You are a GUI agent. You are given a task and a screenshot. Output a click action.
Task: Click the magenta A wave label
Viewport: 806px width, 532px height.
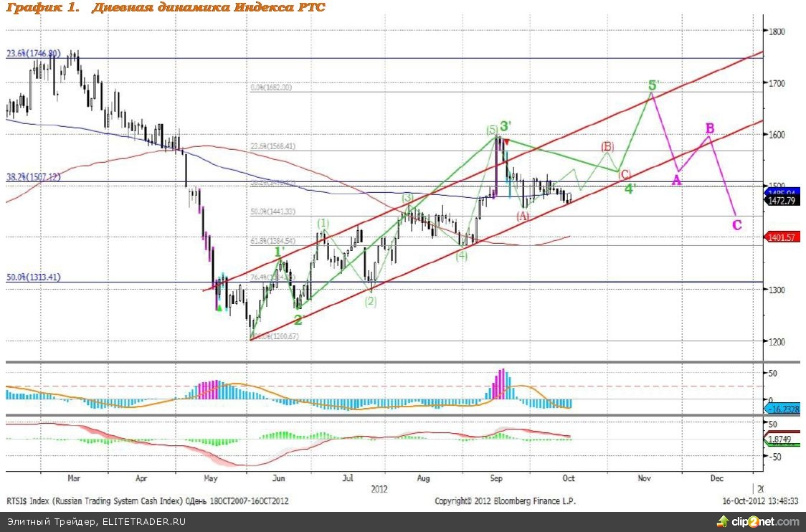tap(676, 180)
